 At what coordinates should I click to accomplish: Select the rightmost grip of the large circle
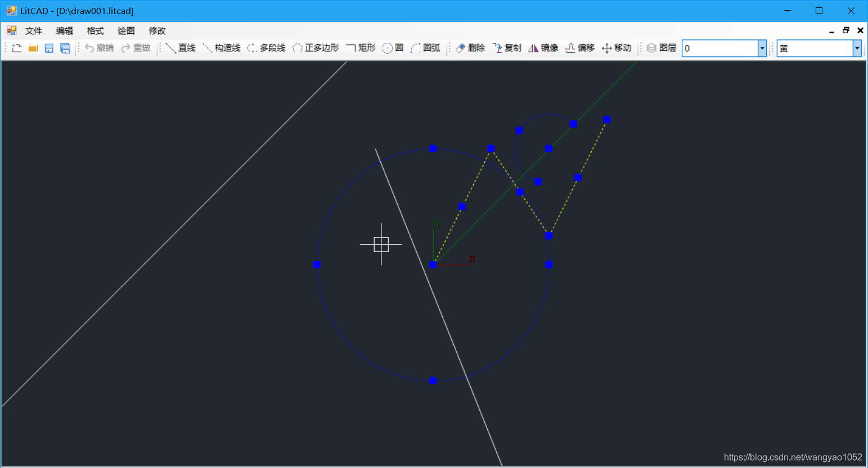click(x=548, y=264)
